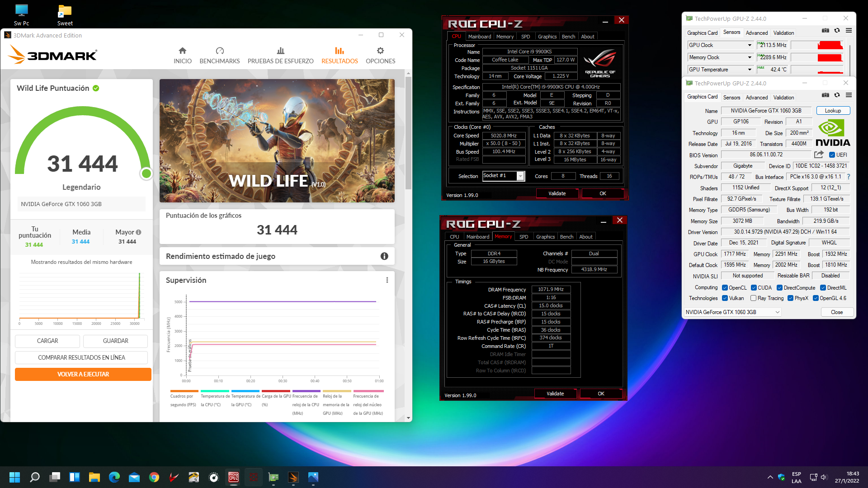This screenshot has height=488, width=868.
Task: Click the NVIDIA logo in GPU-Z
Action: click(x=833, y=133)
